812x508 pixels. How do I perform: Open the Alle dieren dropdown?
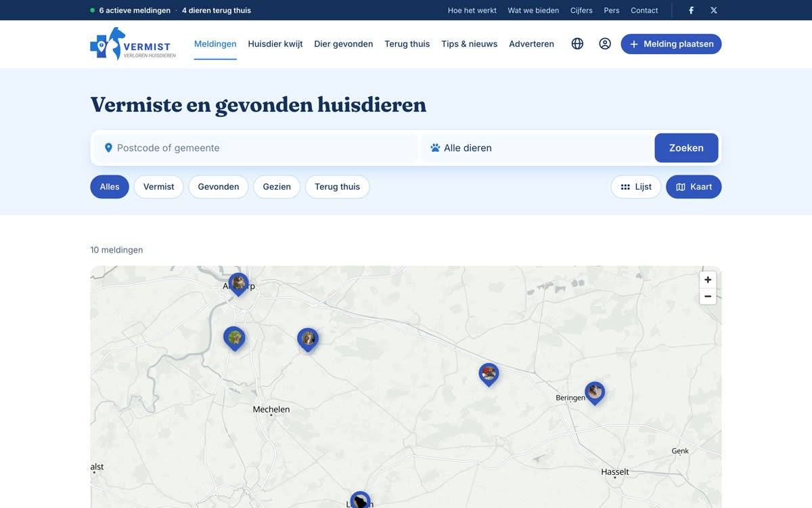536,148
